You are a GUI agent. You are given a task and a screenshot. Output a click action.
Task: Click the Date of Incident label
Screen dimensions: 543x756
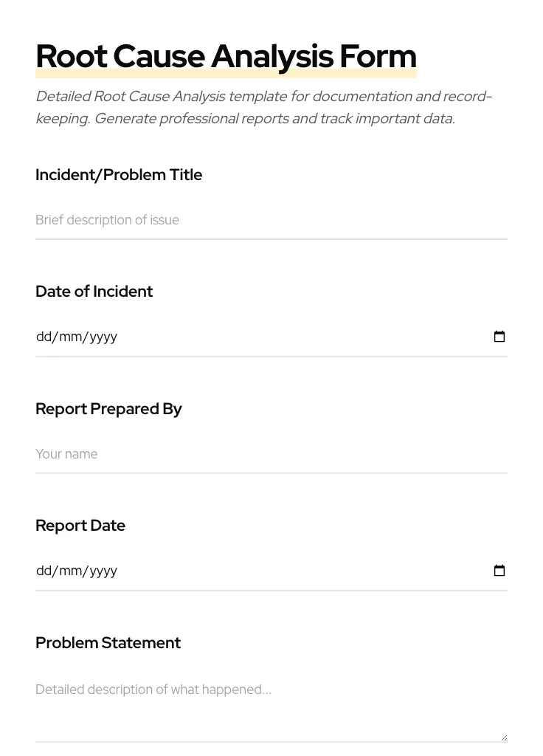pyautogui.click(x=94, y=292)
